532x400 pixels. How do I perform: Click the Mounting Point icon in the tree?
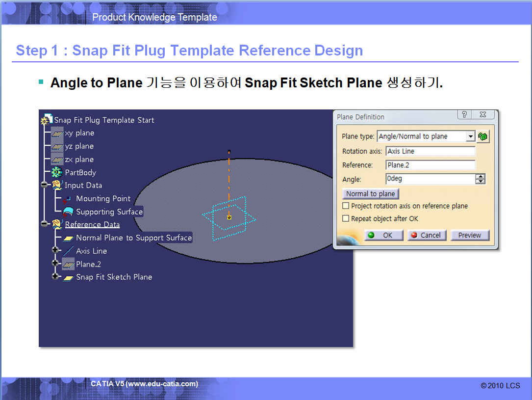tap(68, 199)
